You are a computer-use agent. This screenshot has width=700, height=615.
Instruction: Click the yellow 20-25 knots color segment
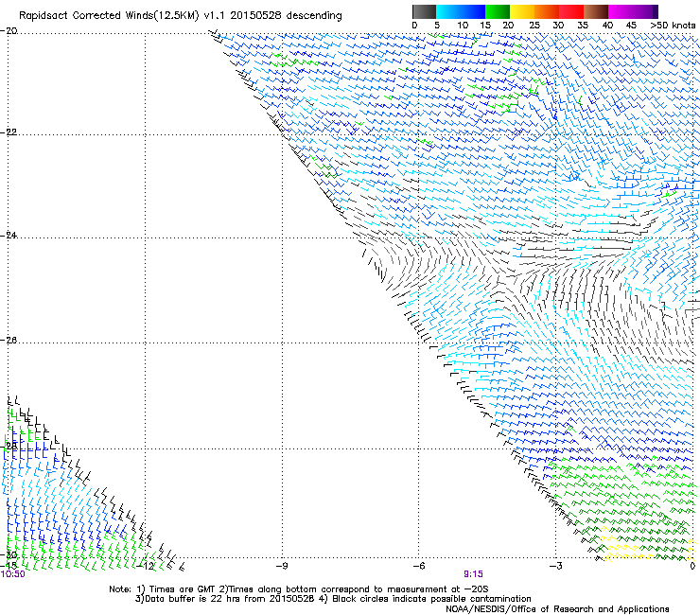coord(522,11)
